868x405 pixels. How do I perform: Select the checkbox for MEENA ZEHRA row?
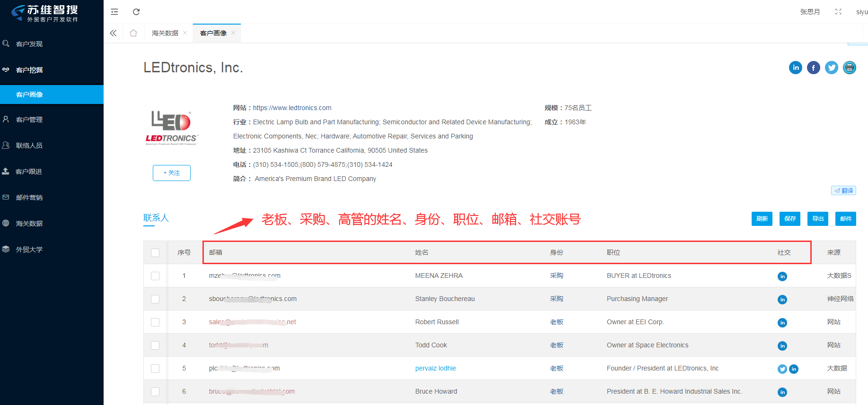(155, 276)
